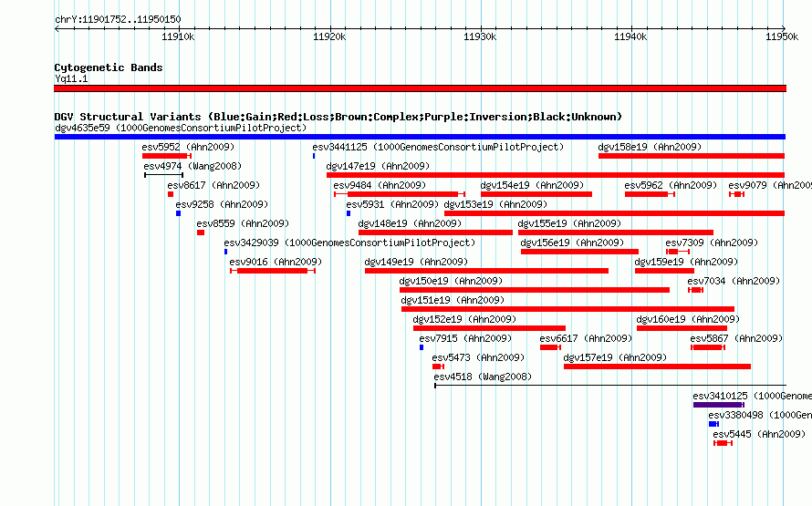This screenshot has height=506, width=812.
Task: Open dgv151e19 (Ahn2009) label
Action: pos(453,300)
